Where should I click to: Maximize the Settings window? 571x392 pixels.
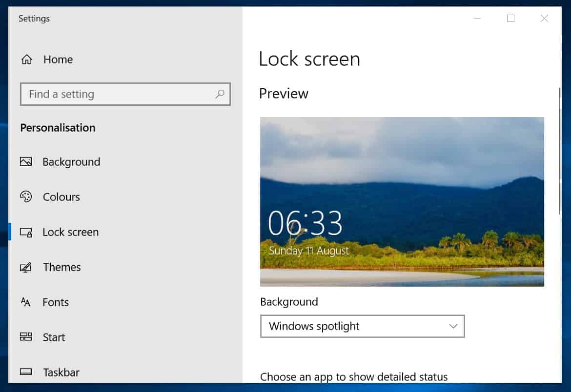pos(510,18)
